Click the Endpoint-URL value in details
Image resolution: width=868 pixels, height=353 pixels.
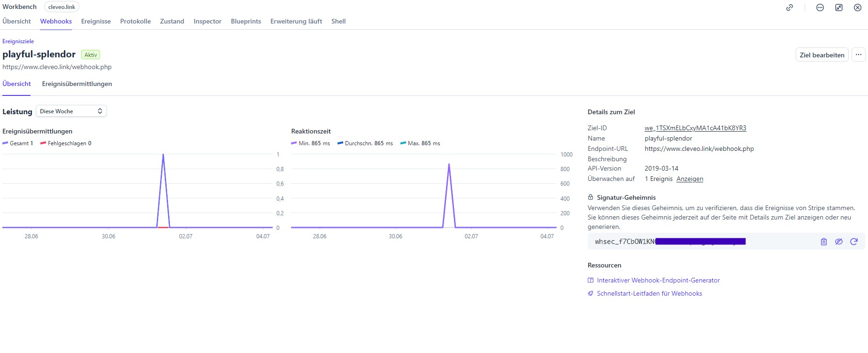(x=699, y=149)
